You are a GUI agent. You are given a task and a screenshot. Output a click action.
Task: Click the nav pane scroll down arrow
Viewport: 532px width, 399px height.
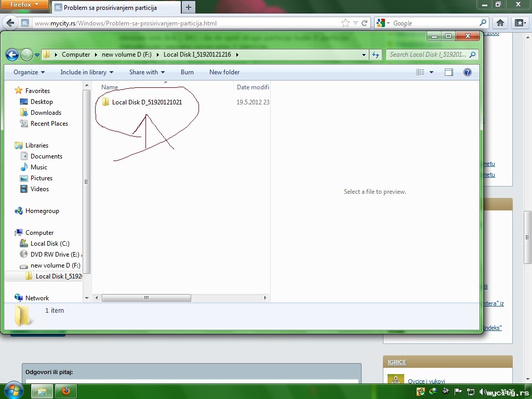tap(87, 298)
